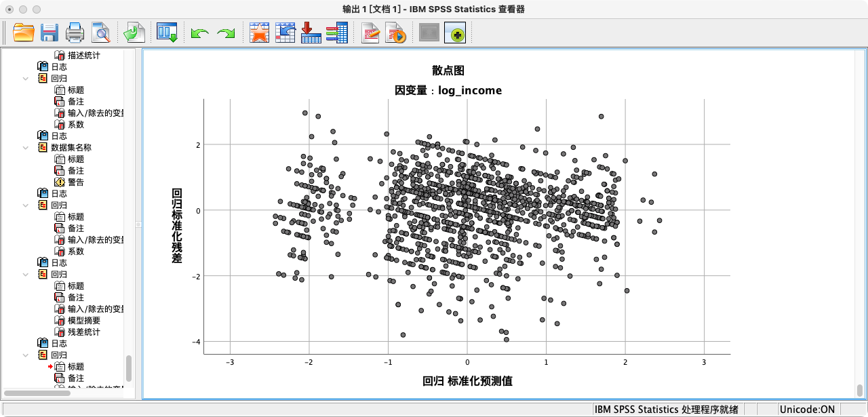Select 备注 directly above 模型摘要's 输入 item
This screenshot has height=417, width=868.
pos(76,297)
